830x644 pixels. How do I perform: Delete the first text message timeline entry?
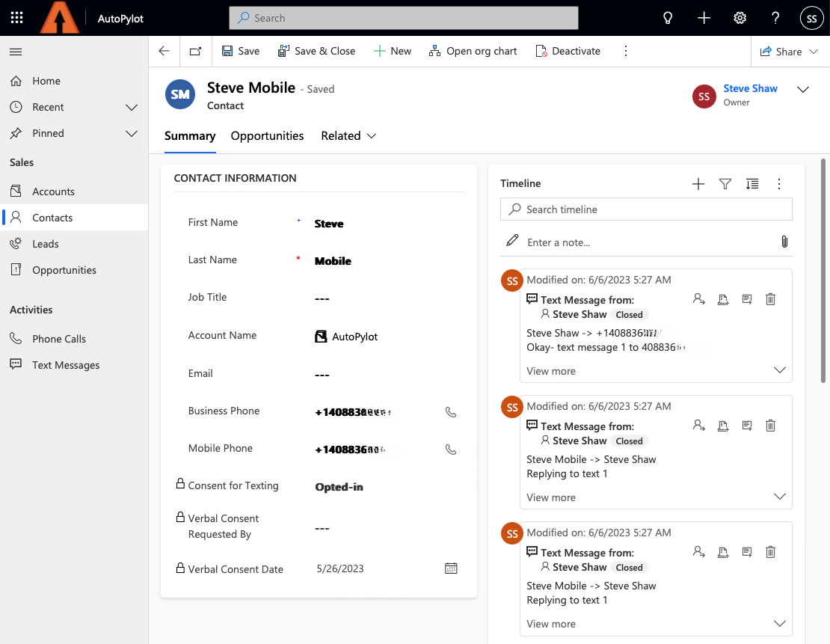[770, 299]
